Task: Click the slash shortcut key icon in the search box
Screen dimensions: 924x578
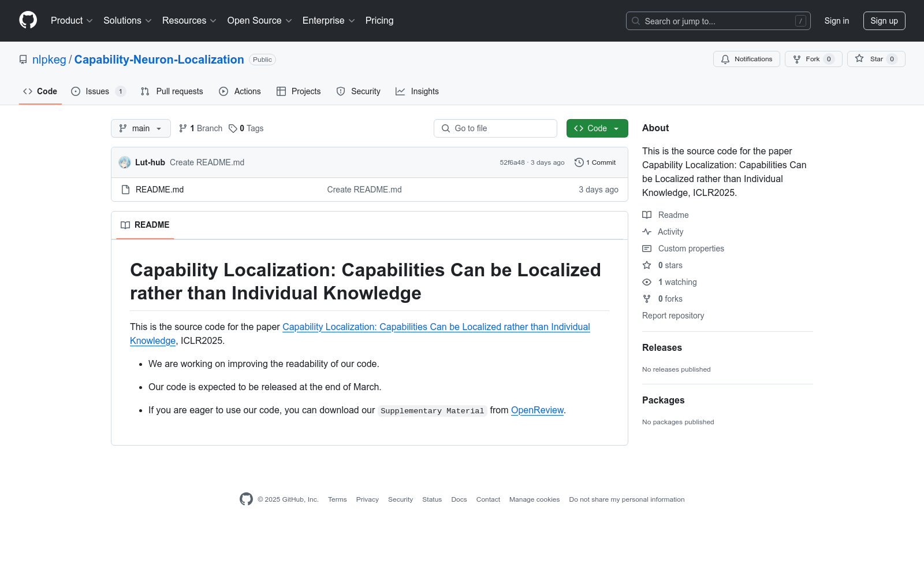Action: coord(800,21)
